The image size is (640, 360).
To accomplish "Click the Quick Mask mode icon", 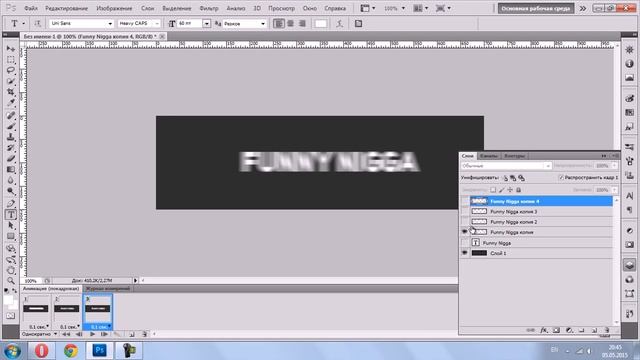I will [x=11, y=316].
